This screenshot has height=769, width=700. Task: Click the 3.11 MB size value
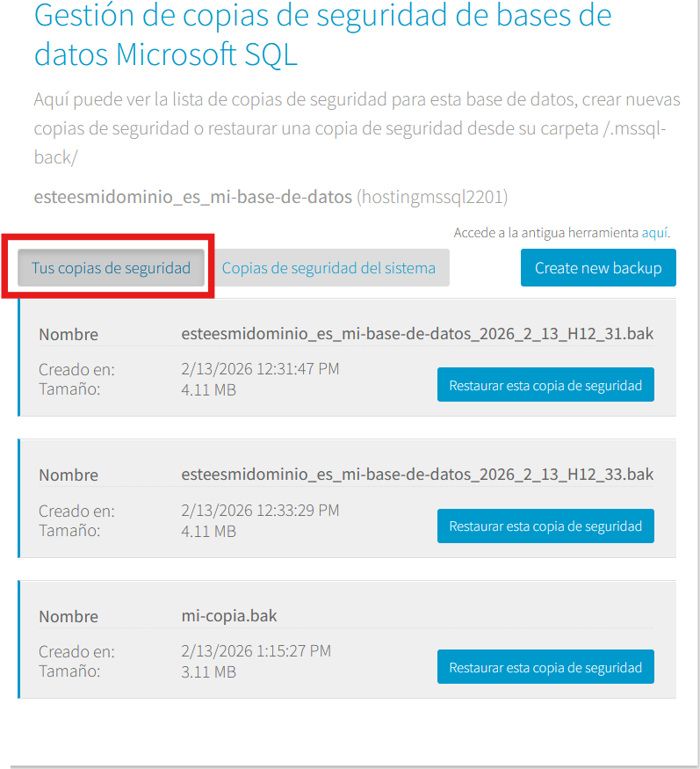208,671
